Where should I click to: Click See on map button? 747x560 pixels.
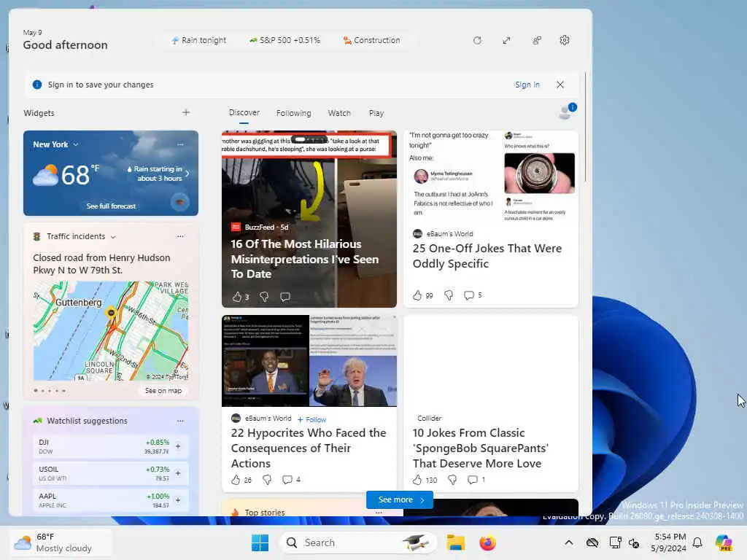tap(163, 391)
